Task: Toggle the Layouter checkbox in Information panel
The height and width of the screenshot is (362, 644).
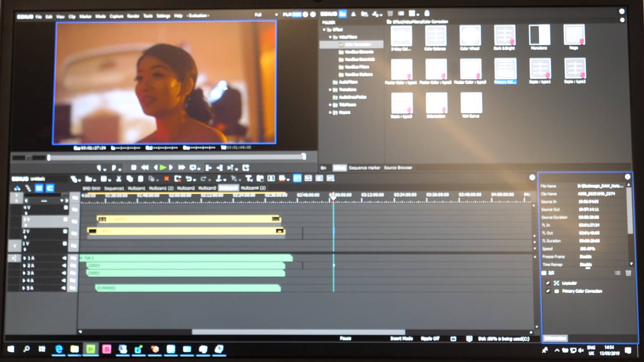Action: [x=548, y=283]
